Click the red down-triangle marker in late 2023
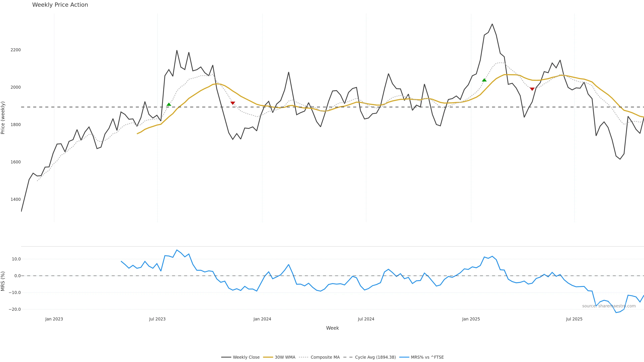 (232, 103)
